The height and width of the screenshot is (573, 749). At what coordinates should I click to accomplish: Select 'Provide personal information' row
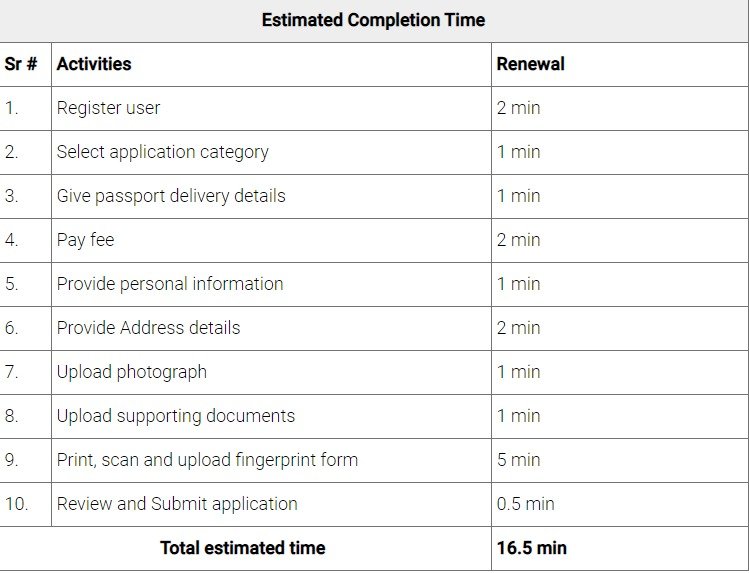pyautogui.click(x=170, y=284)
